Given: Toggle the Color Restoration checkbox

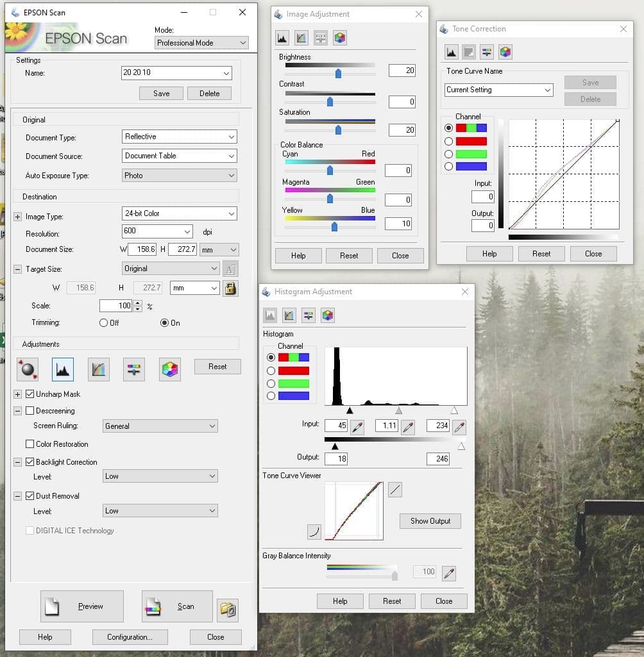Looking at the screenshot, I should coord(30,444).
